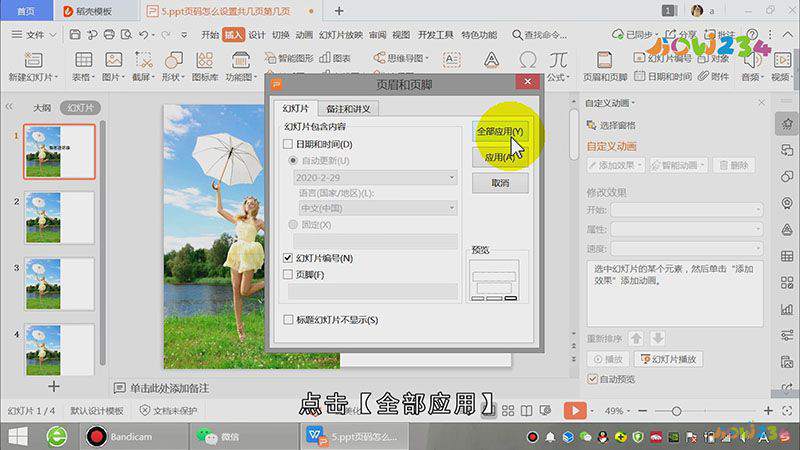This screenshot has width=800, height=450.
Task: Click the 功能图 function chart icon
Action: 240,60
